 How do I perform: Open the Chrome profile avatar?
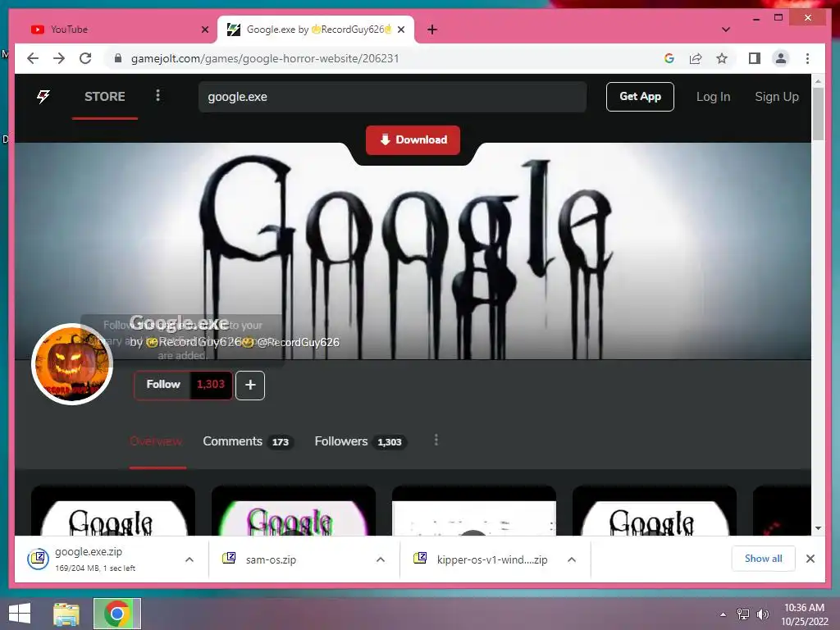781,58
